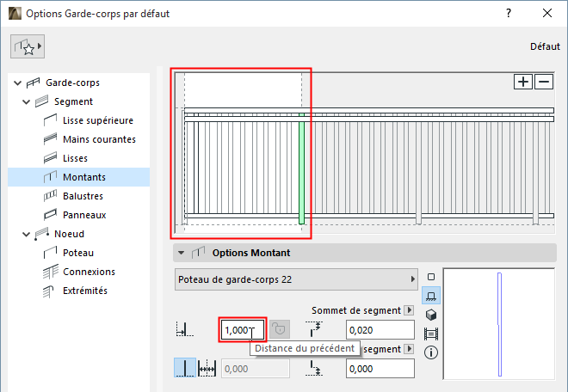Select the equal-spacing distribution toggle

pyautogui.click(x=207, y=368)
